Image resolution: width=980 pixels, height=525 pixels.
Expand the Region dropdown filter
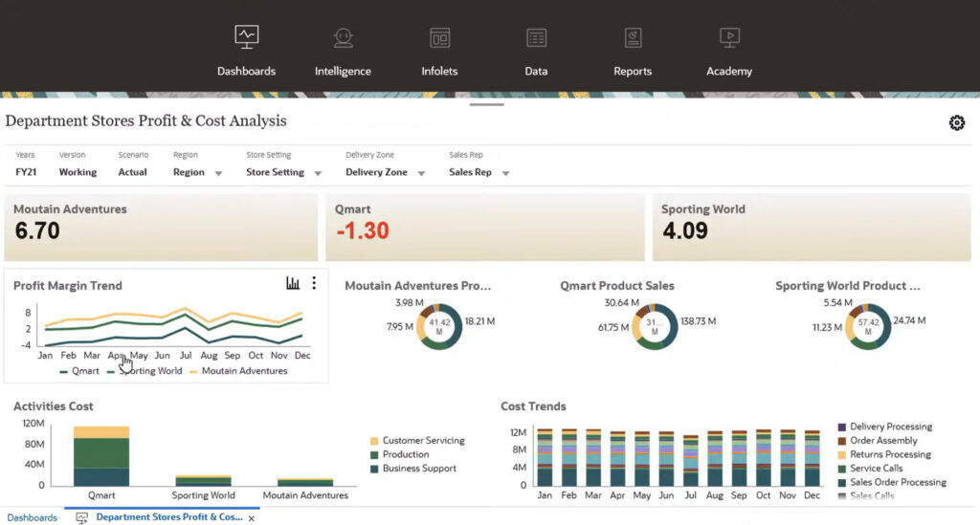(x=218, y=173)
